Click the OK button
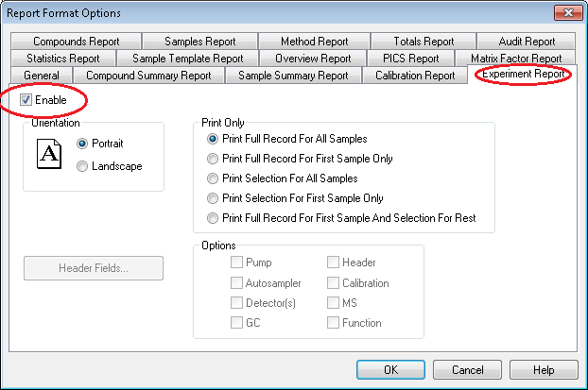 390,369
